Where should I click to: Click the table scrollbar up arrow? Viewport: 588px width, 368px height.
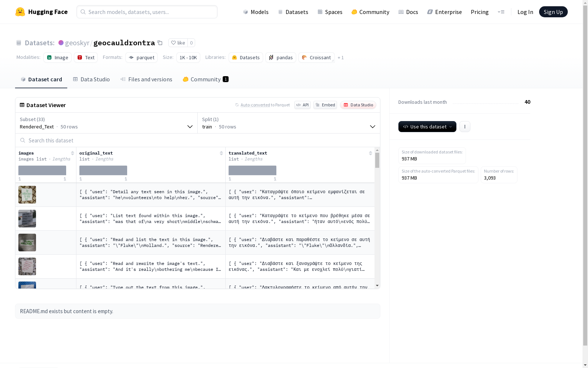click(377, 150)
